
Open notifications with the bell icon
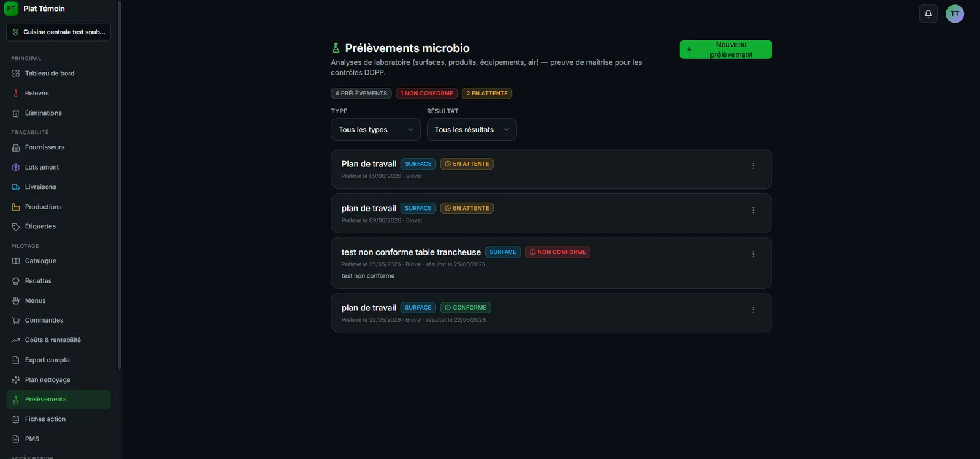point(928,13)
